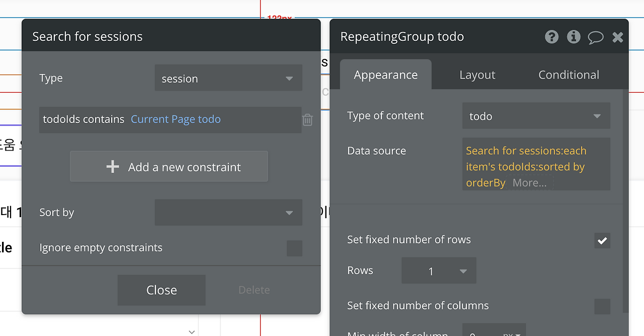Open the Rows count dropdown

click(x=439, y=271)
